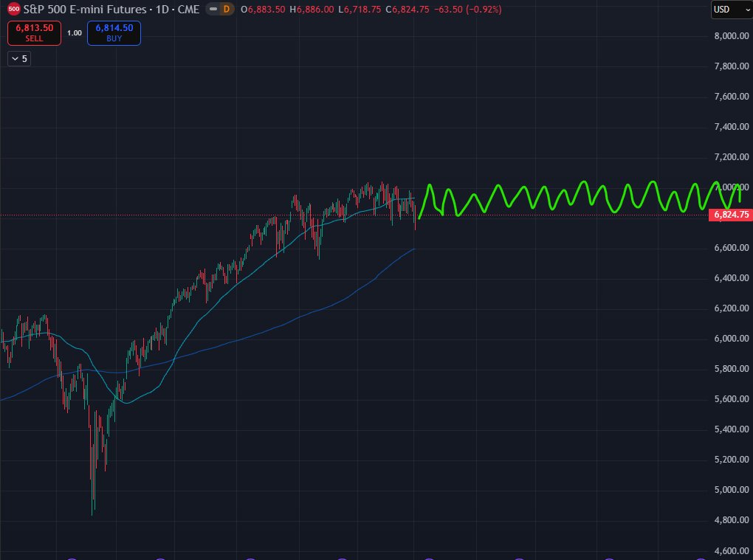Image resolution: width=753 pixels, height=560 pixels.
Task: Click the gray market status dash indicator
Action: click(213, 9)
